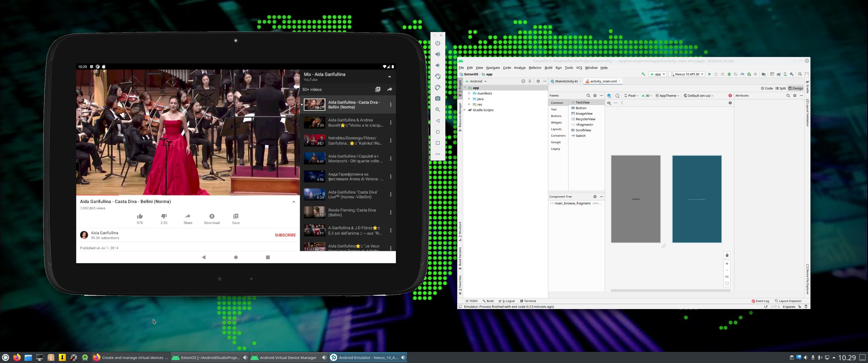Open the Pixel device preview dropdown

tap(632, 96)
